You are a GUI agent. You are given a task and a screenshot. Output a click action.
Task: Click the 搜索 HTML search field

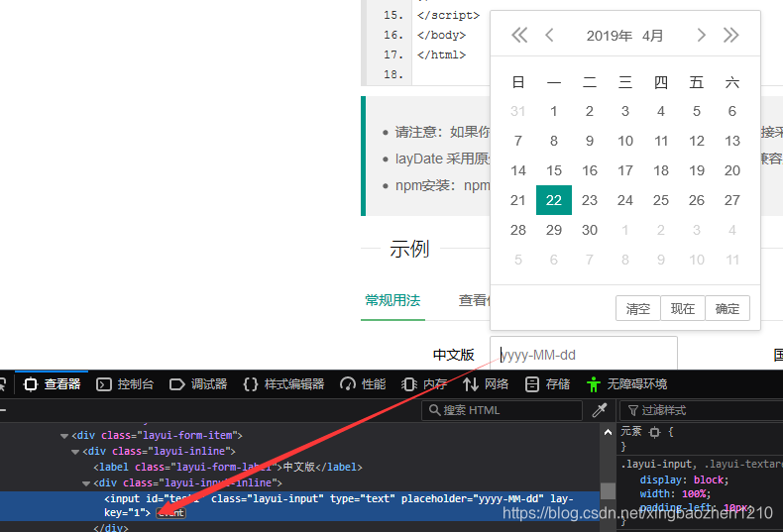click(502, 411)
